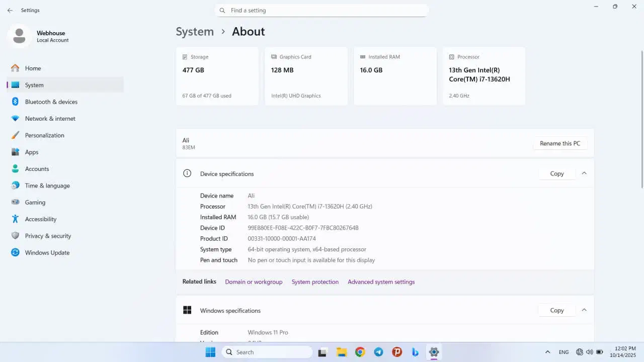Open Bluetooth & devices settings

tap(51, 102)
